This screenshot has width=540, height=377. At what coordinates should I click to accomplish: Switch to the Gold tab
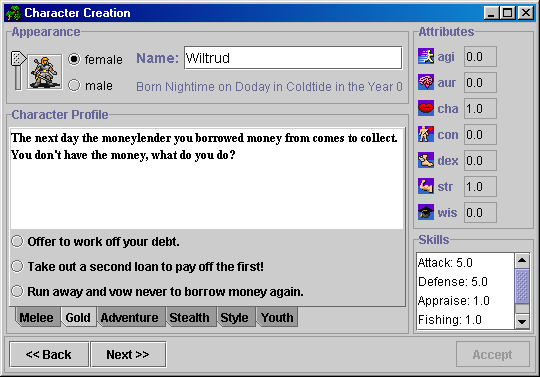click(78, 317)
